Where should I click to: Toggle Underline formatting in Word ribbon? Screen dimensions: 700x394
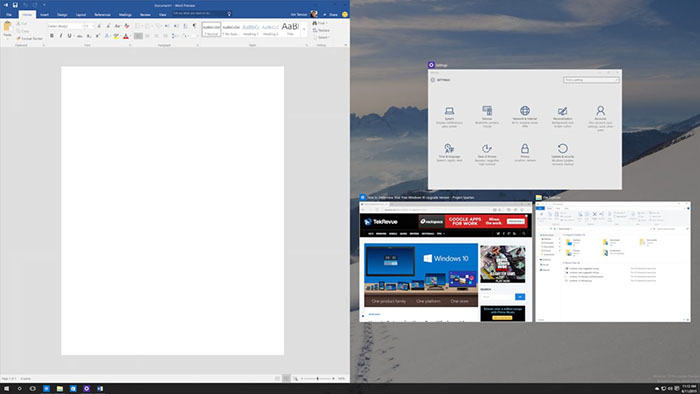(x=69, y=36)
